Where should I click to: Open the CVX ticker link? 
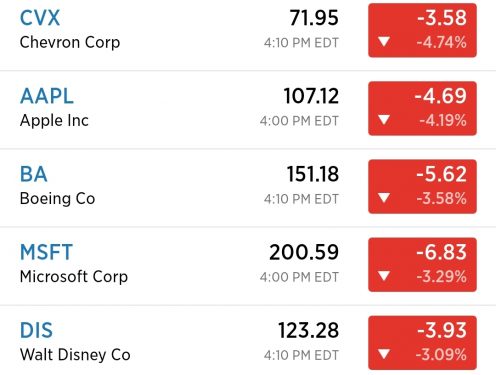click(40, 18)
